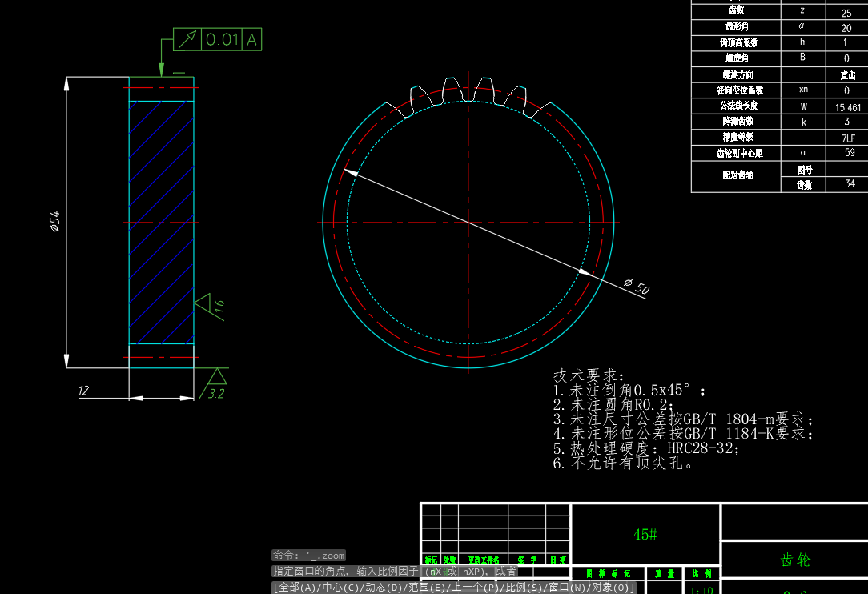The height and width of the screenshot is (594, 868).
Task: Select the 重量 title block cell
Action: 665,573
